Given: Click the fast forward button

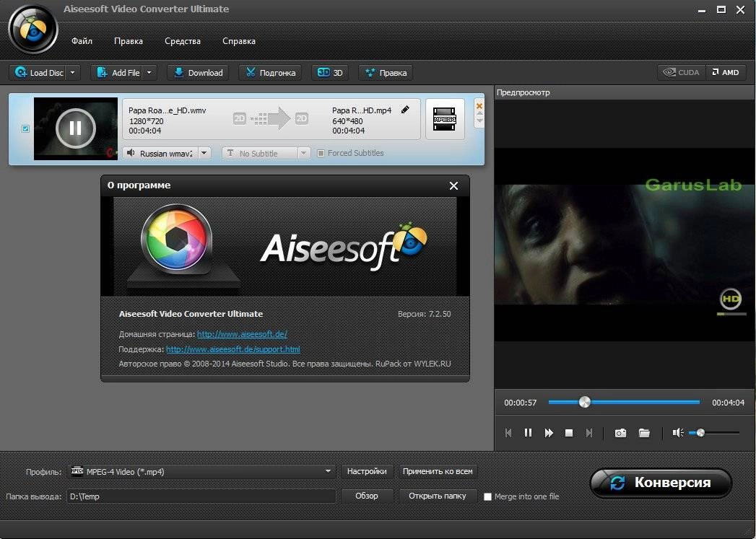Looking at the screenshot, I should [549, 432].
